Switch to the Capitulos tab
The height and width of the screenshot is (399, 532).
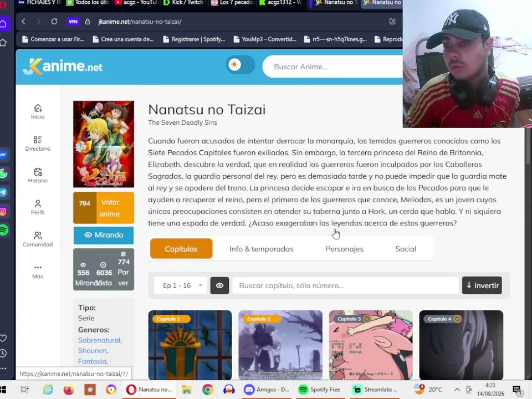tap(181, 249)
